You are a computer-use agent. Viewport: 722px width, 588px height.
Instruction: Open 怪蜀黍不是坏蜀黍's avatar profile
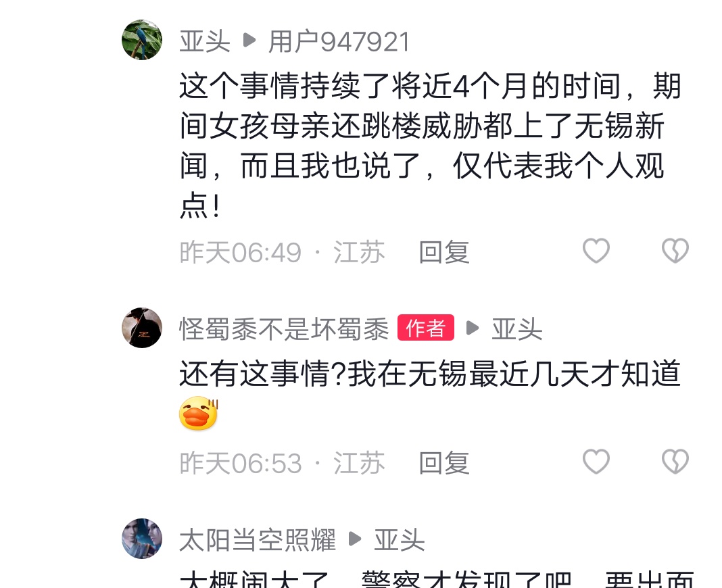[x=142, y=328]
